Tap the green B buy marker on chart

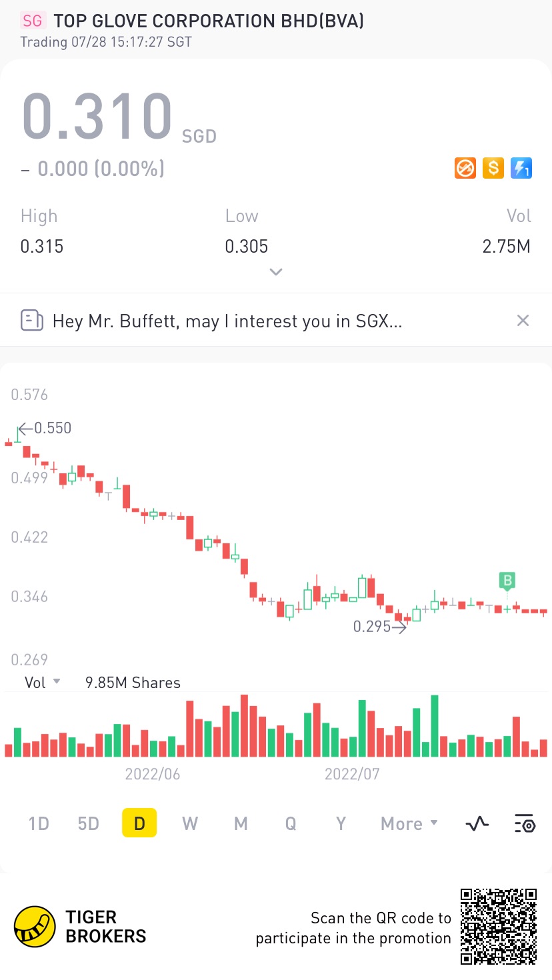(x=507, y=581)
